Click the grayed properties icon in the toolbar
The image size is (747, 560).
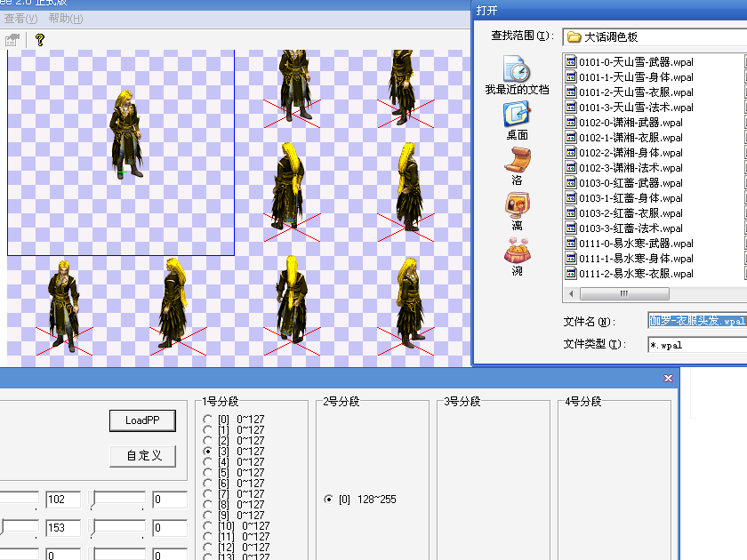pos(12,40)
